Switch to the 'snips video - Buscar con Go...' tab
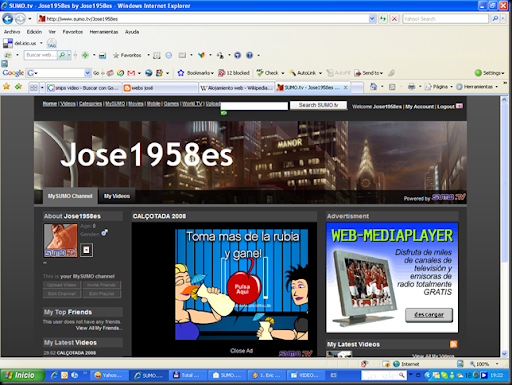This screenshot has height=385, width=512. pyautogui.click(x=83, y=88)
